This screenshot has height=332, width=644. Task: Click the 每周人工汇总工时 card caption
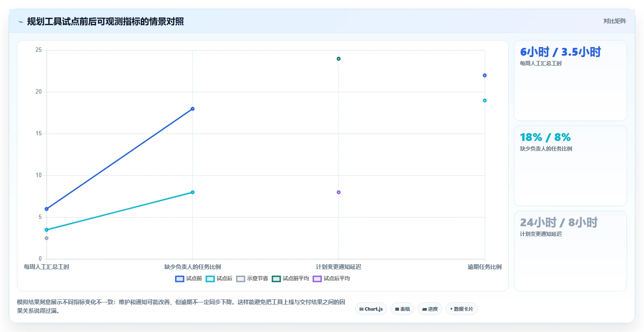coord(541,64)
